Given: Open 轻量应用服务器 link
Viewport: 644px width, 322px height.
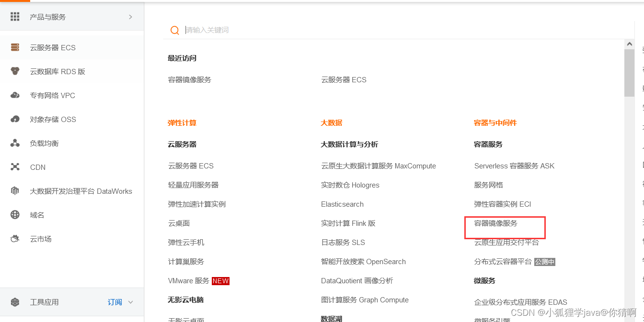Looking at the screenshot, I should click(x=193, y=185).
